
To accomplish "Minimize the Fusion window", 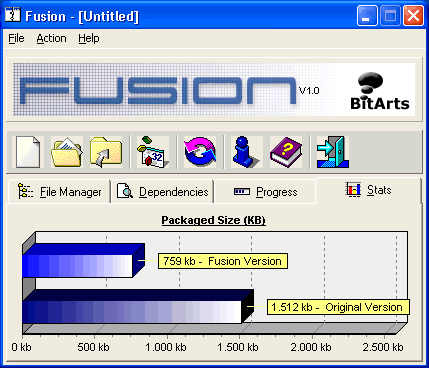I will coord(367,15).
